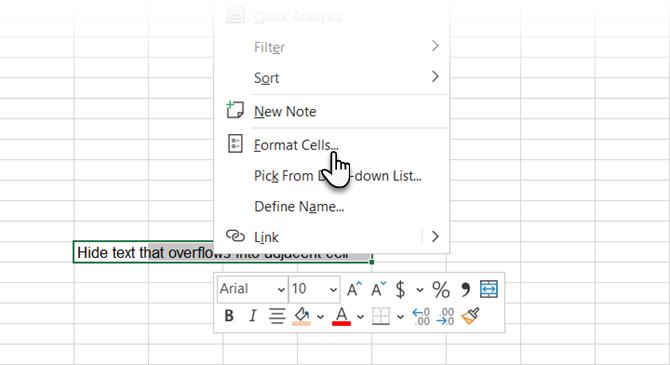Toggle bold formatting
This screenshot has width=670, height=365.
(x=229, y=316)
